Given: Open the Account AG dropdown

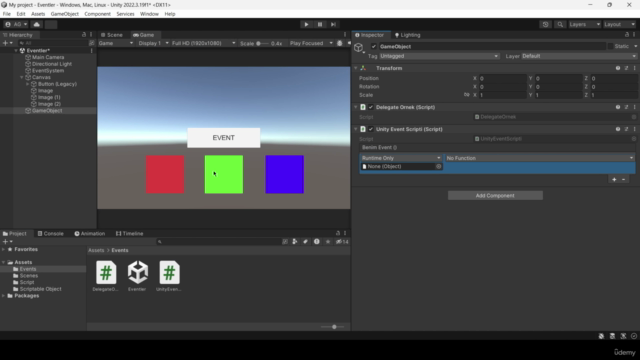Looking at the screenshot, I should pos(16,24).
